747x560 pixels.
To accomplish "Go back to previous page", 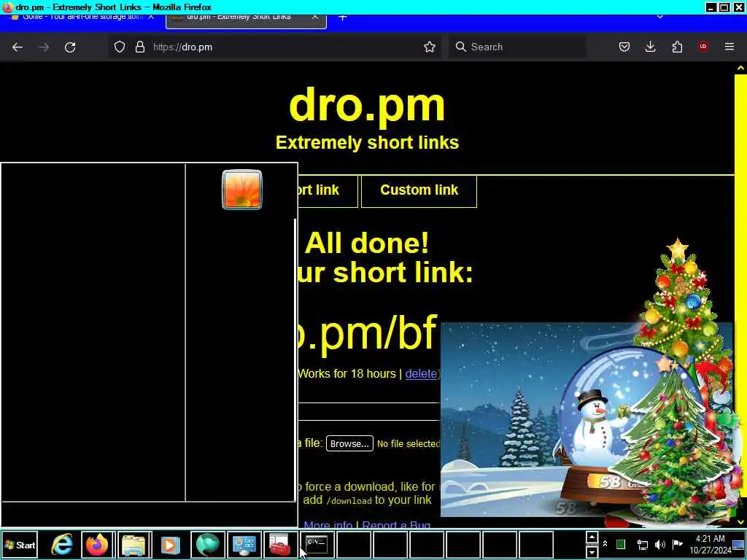I will [x=18, y=47].
